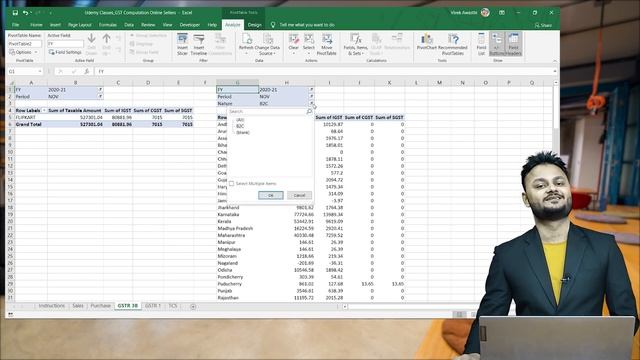
Task: Open Field Settings
Action: coord(65,52)
